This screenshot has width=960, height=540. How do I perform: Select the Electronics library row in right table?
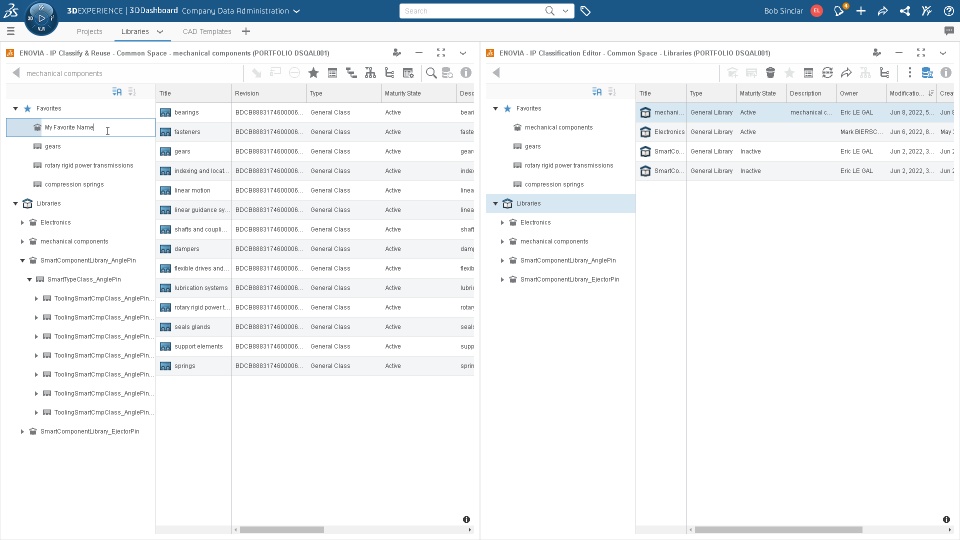coord(795,132)
